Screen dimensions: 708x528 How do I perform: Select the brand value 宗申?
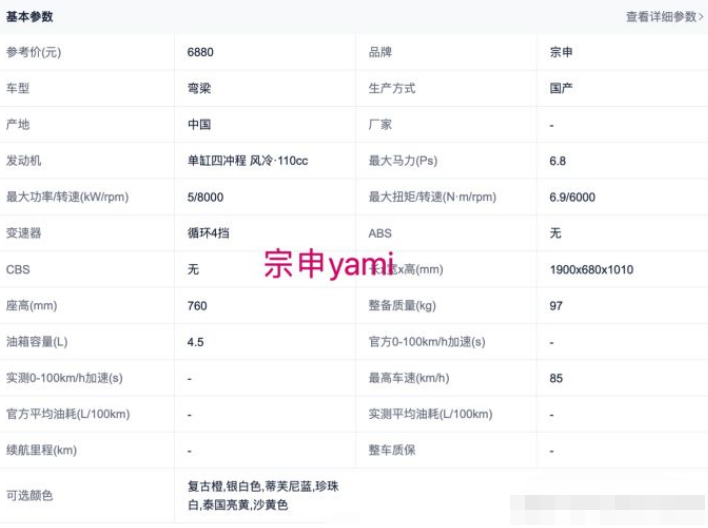561,52
